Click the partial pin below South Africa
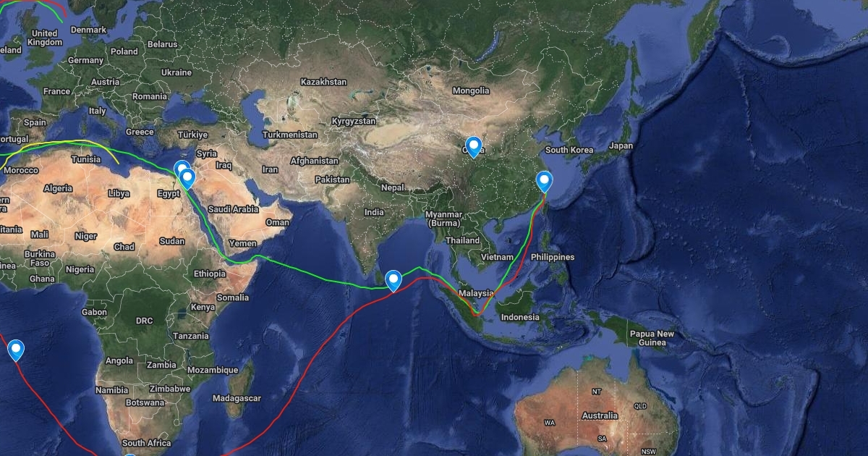868x456 pixels. pyautogui.click(x=130, y=454)
